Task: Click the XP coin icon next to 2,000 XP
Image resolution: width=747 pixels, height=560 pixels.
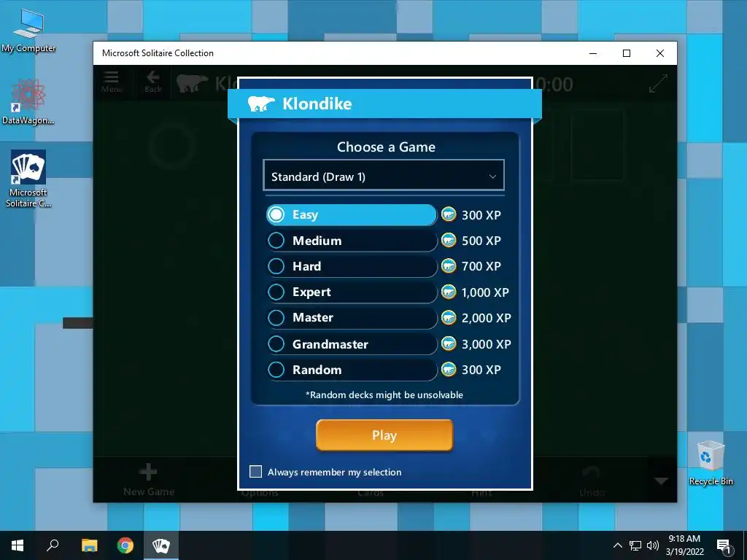Action: coord(449,318)
